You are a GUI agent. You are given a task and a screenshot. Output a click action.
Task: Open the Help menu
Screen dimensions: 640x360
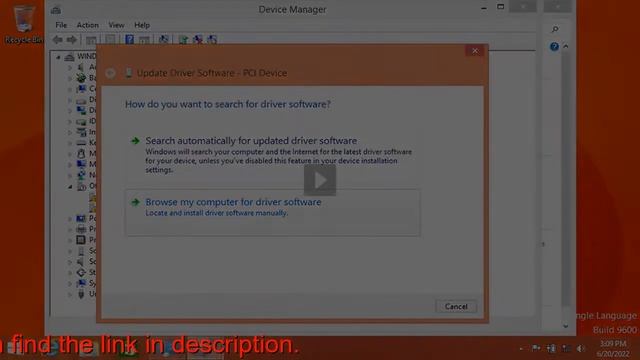click(x=142, y=25)
